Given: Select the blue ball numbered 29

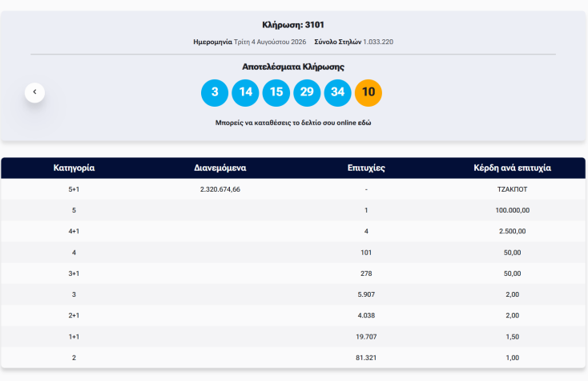Looking at the screenshot, I should 307,93.
